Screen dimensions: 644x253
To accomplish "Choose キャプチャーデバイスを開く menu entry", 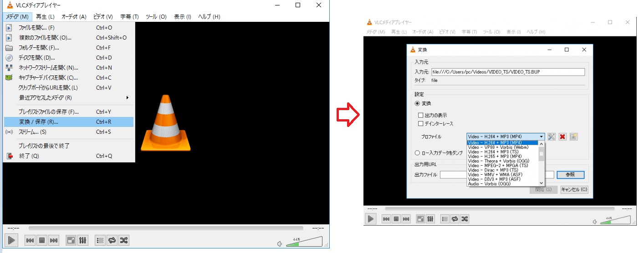I will click(x=69, y=78).
